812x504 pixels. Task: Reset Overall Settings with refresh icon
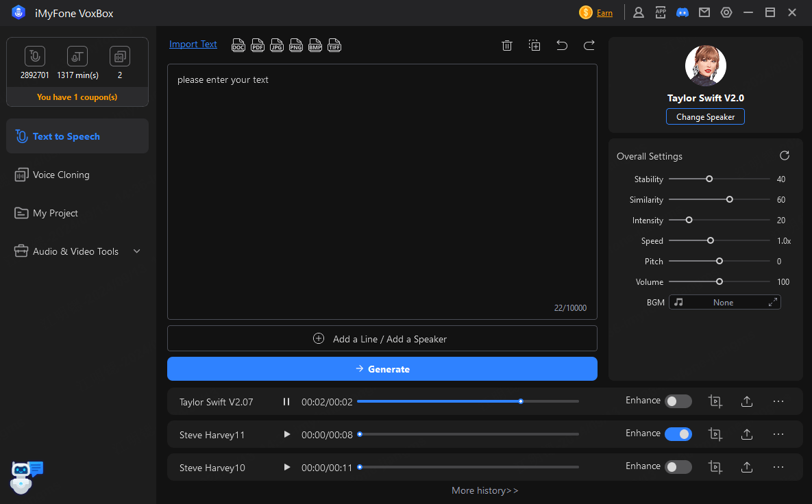[x=785, y=155]
